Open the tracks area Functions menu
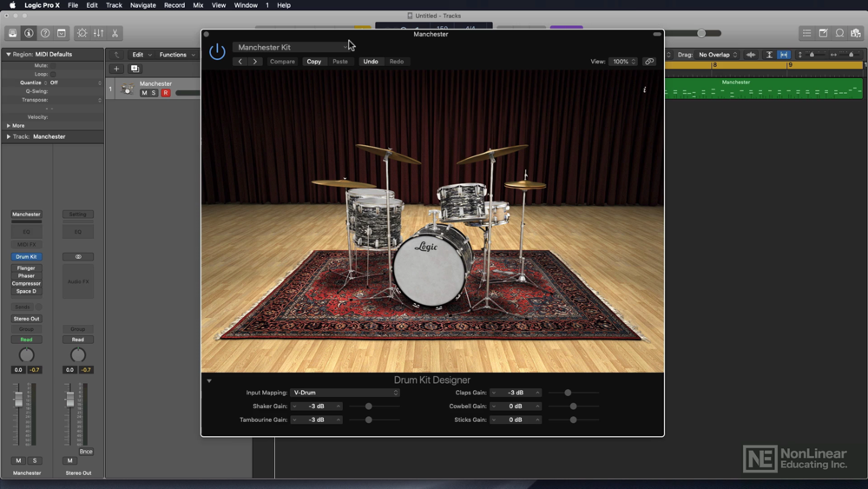Image resolution: width=868 pixels, height=489 pixels. (177, 55)
